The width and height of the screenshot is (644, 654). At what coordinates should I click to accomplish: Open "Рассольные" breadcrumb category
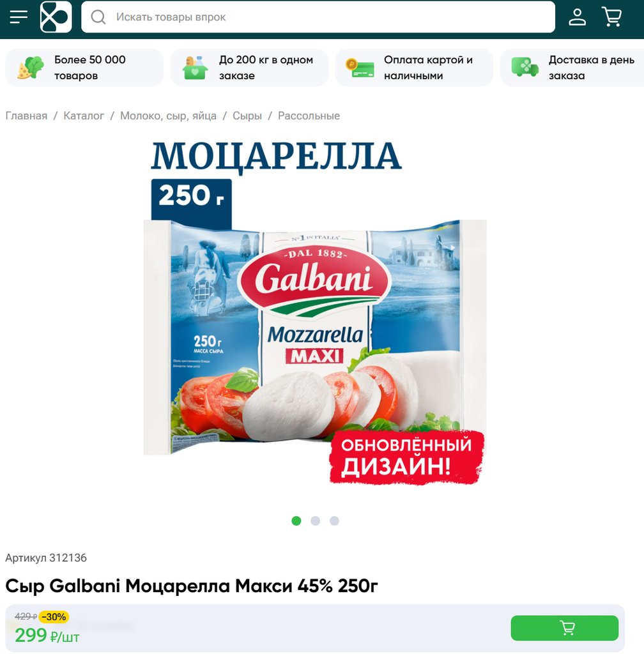click(309, 116)
